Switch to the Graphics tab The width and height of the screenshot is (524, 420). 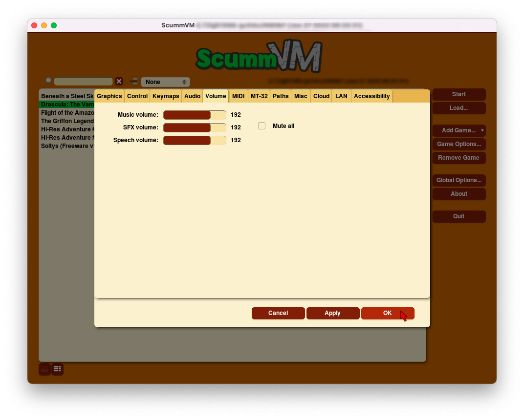click(x=109, y=96)
